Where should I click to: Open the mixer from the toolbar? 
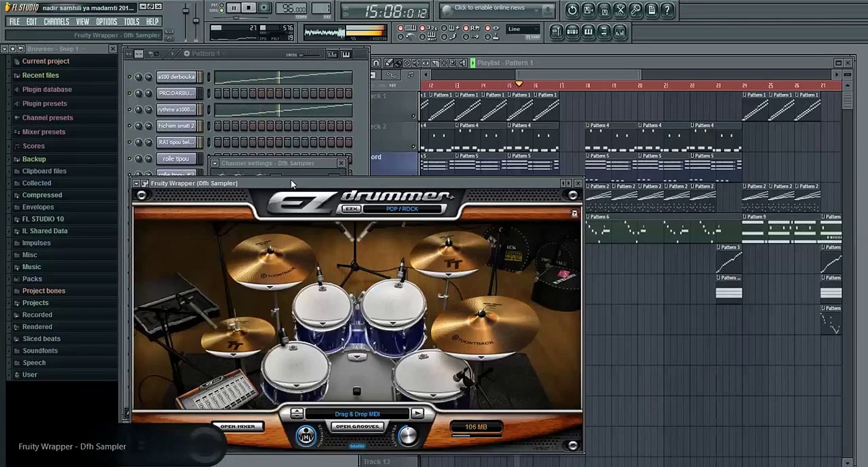(x=620, y=32)
